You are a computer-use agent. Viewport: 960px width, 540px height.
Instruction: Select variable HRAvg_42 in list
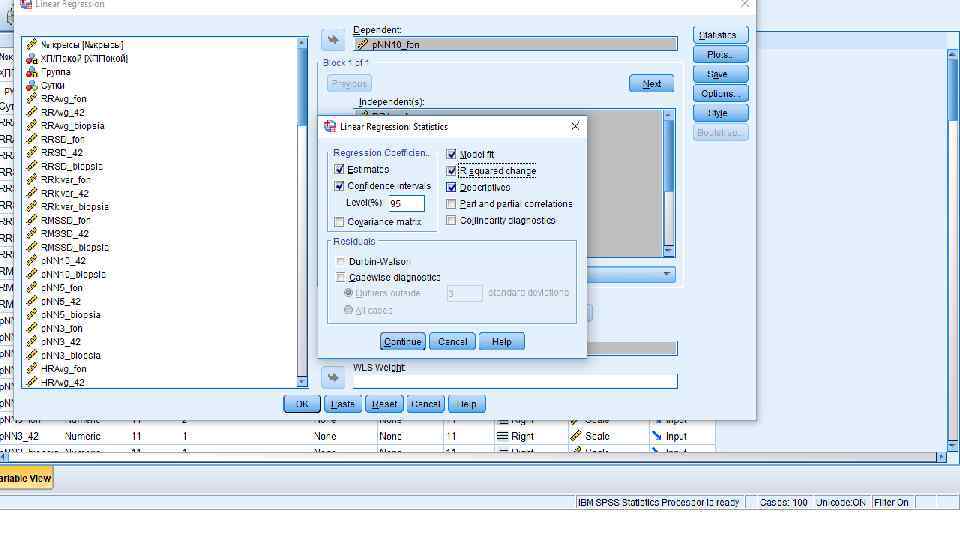click(x=63, y=382)
